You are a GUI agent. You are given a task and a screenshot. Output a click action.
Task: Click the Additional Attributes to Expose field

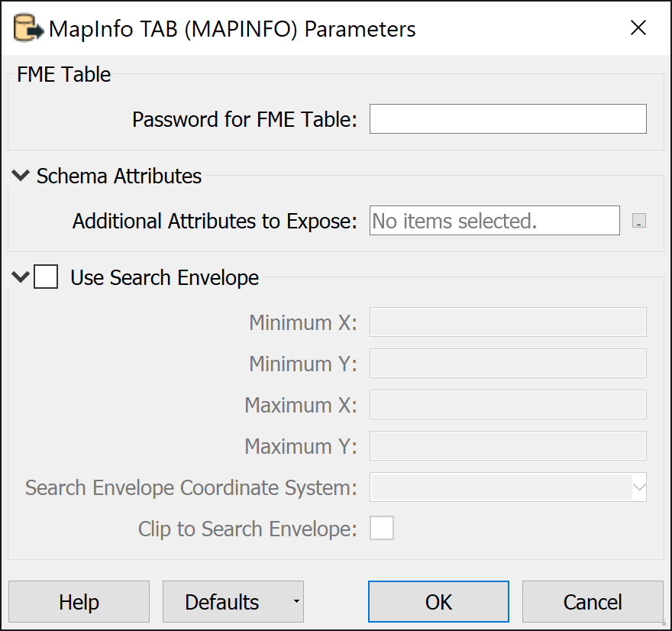coord(495,220)
